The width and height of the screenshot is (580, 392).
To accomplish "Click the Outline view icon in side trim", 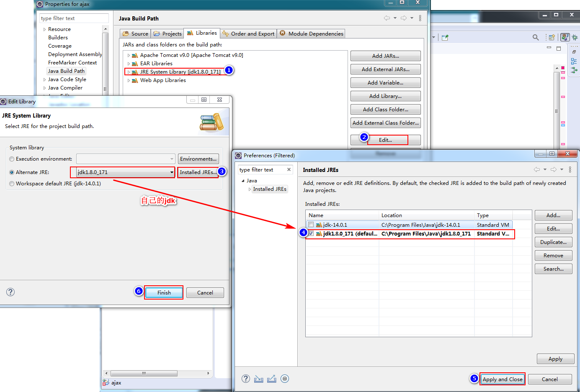I will point(574,61).
